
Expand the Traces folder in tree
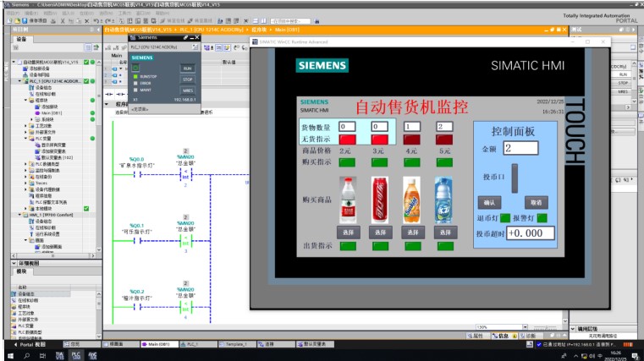(x=25, y=183)
